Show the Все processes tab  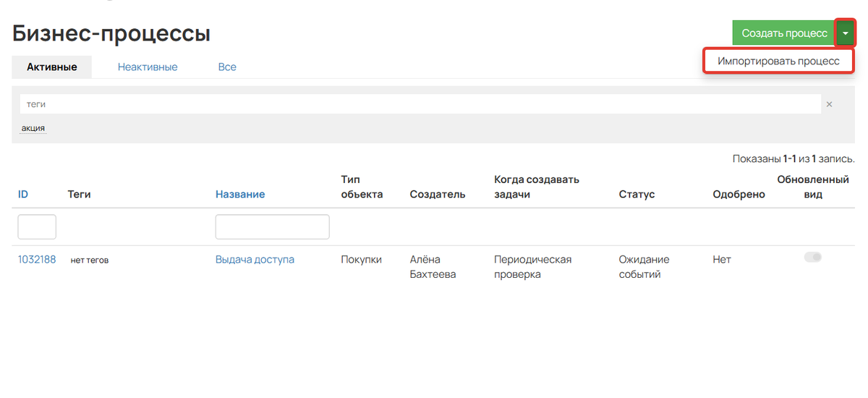[x=227, y=67]
